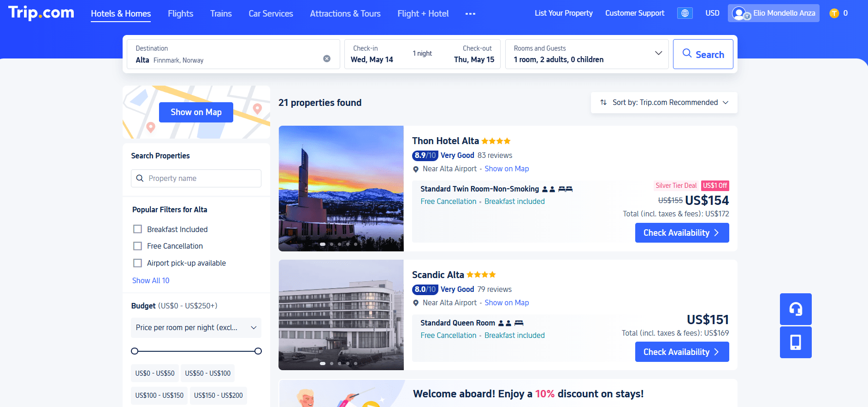
Task: Select the Check-in date Wed, May 14
Action: coord(372,59)
